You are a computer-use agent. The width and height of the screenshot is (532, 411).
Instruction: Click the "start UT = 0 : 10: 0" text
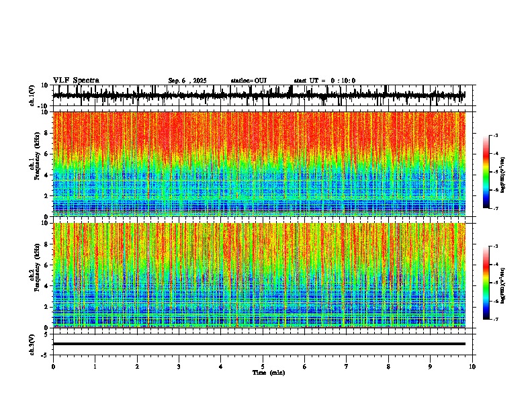324,81
